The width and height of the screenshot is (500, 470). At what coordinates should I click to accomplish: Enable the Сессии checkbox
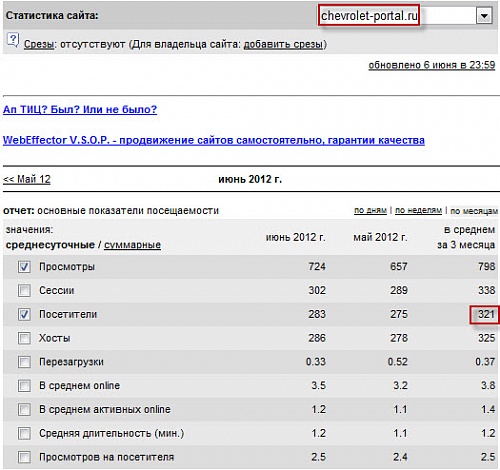coord(24,290)
